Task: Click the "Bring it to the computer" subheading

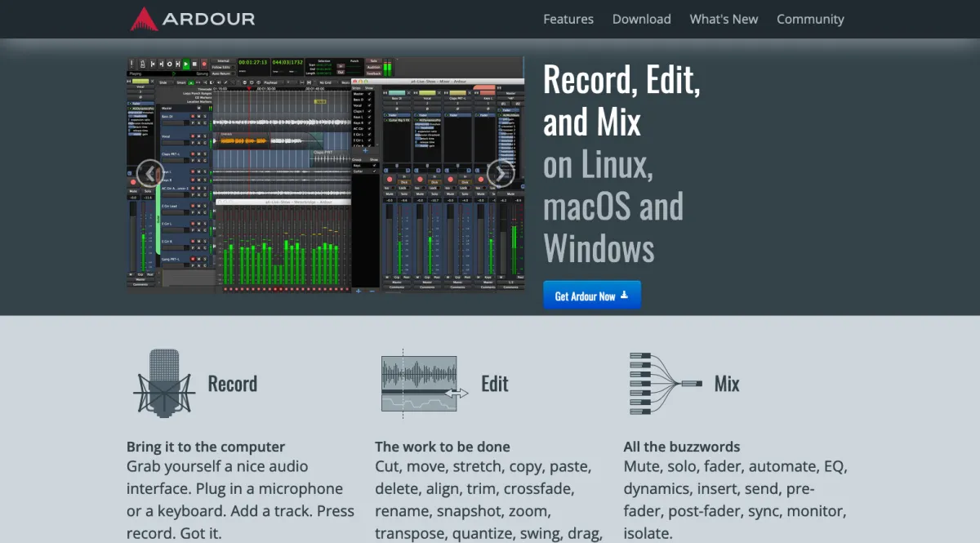Action: tap(206, 447)
